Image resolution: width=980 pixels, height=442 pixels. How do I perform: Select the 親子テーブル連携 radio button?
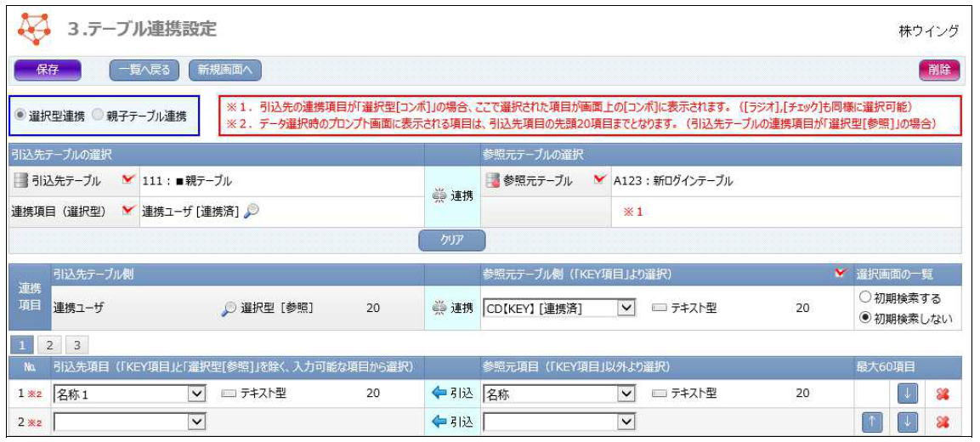tap(98, 115)
